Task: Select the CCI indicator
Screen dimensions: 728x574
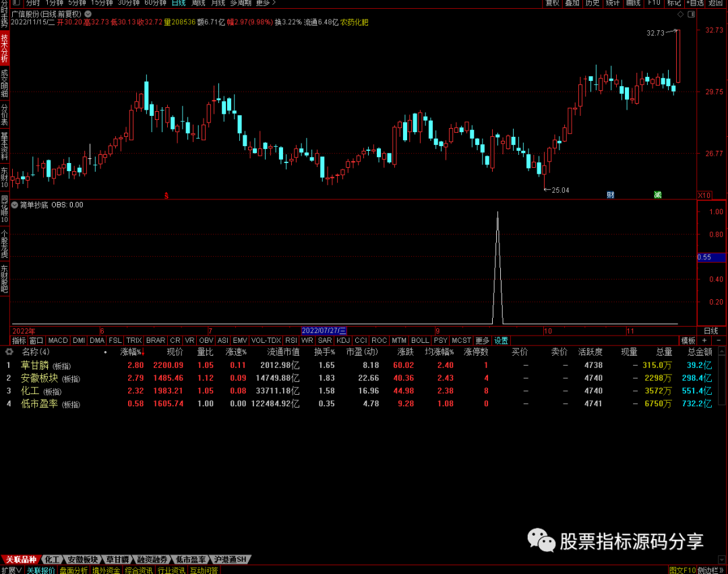Action: coord(361,341)
